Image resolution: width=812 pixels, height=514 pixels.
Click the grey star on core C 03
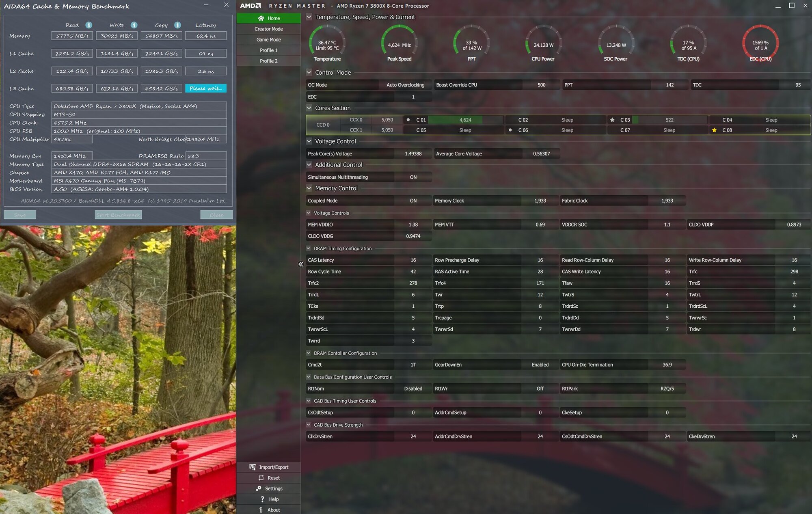click(612, 120)
